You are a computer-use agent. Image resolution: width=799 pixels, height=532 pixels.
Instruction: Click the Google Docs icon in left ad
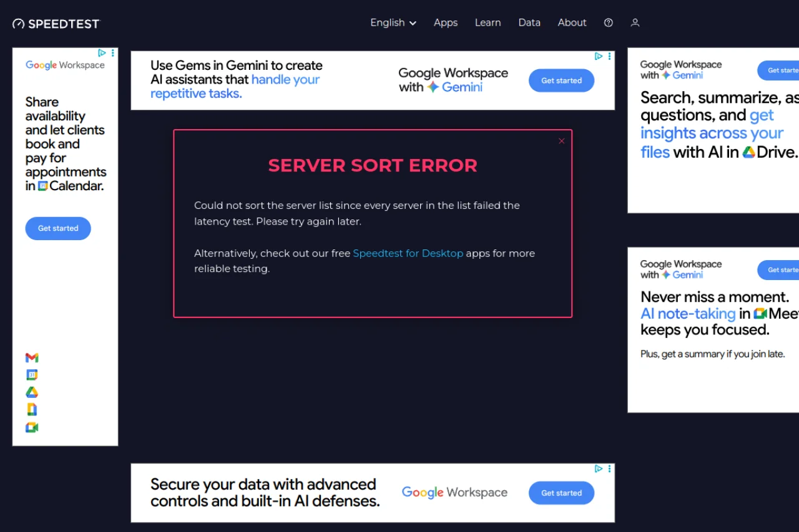[x=32, y=410]
